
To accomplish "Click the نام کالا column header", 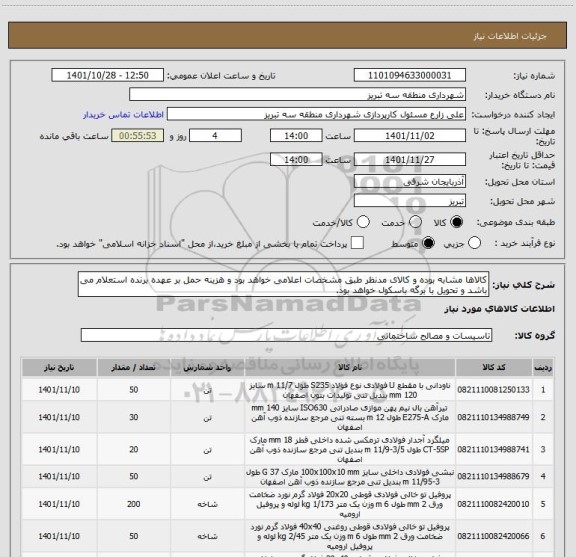I will point(350,368).
